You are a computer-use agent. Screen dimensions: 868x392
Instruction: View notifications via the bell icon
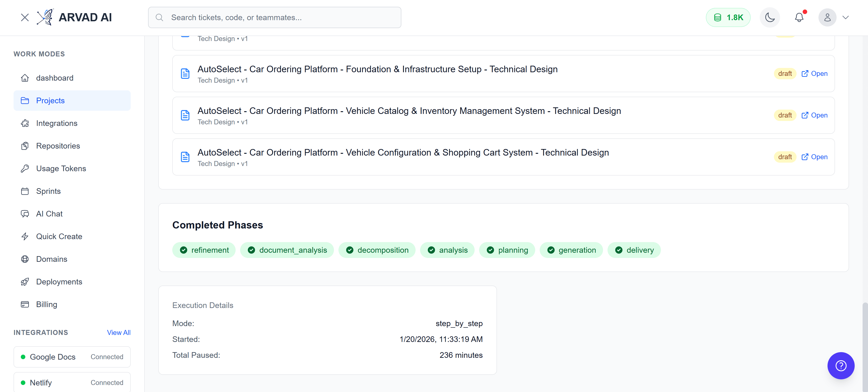pos(799,17)
